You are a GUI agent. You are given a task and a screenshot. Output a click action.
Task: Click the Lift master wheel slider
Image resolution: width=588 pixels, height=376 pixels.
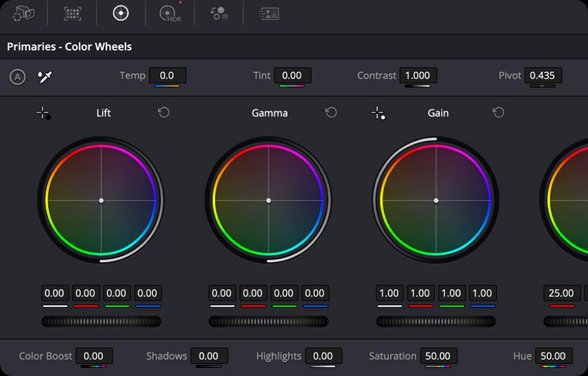click(x=101, y=321)
